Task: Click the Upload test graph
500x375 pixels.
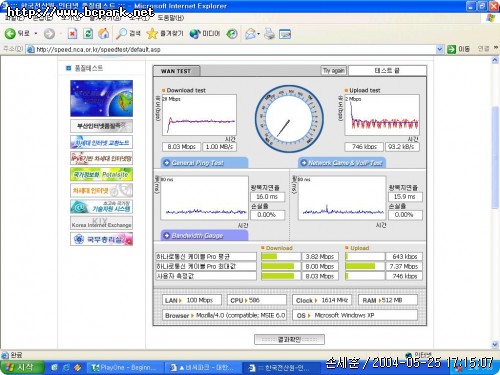Action: pyautogui.click(x=382, y=115)
